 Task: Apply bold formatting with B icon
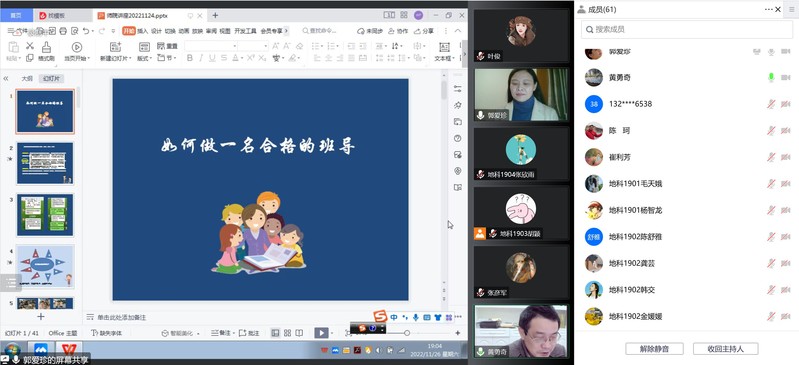(x=190, y=58)
